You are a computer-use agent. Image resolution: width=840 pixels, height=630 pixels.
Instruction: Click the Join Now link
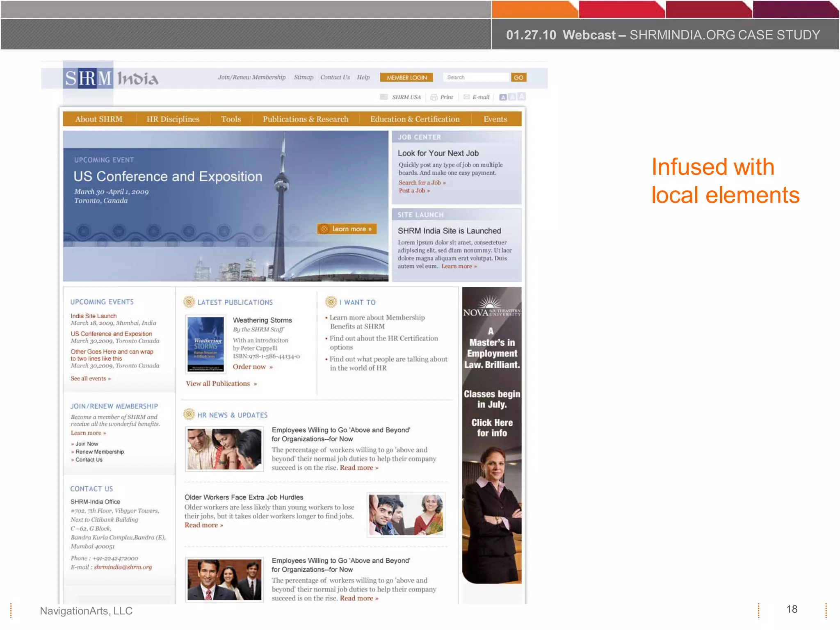point(87,444)
